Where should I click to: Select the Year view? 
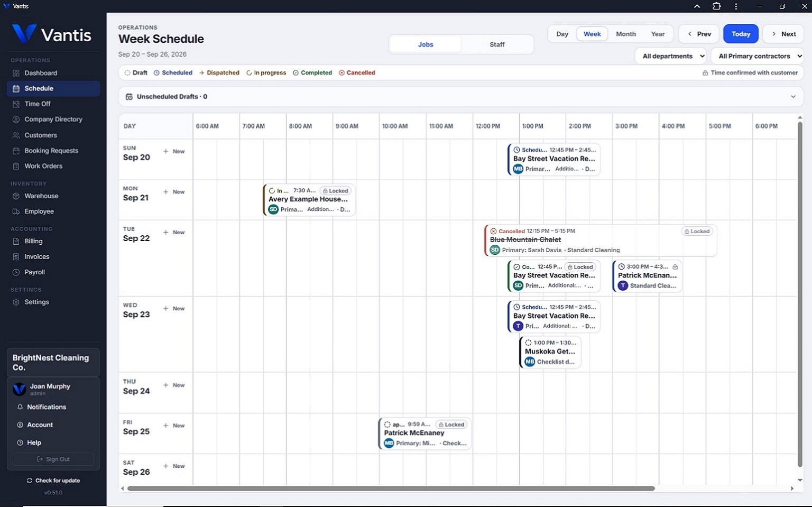(x=658, y=34)
